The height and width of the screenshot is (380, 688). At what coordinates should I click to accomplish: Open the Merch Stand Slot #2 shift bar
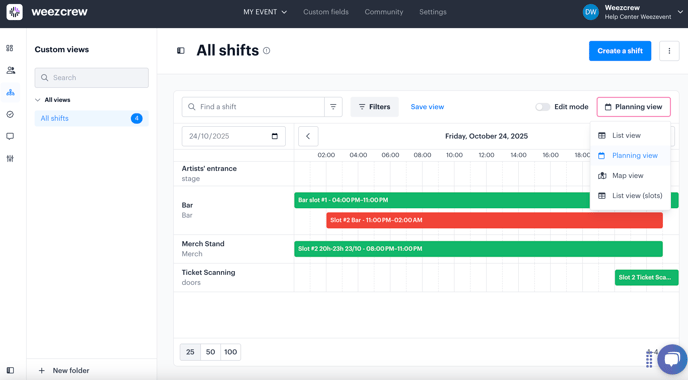coord(478,249)
